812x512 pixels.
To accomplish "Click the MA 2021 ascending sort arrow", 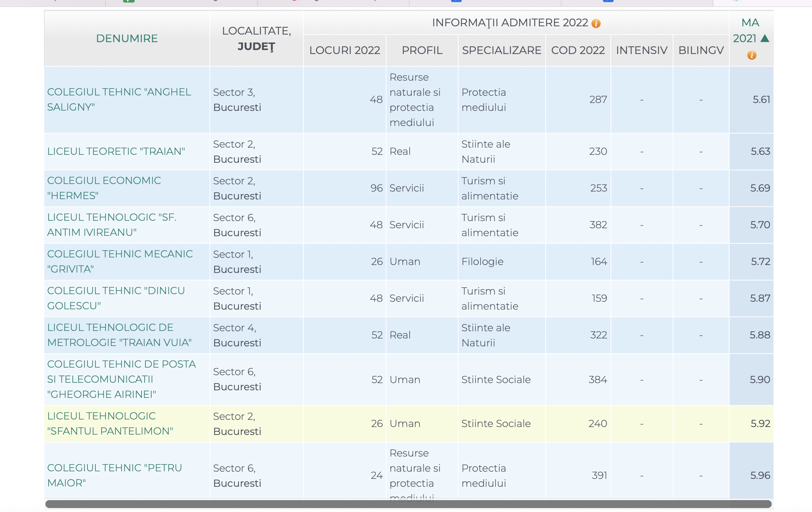I will click(765, 39).
